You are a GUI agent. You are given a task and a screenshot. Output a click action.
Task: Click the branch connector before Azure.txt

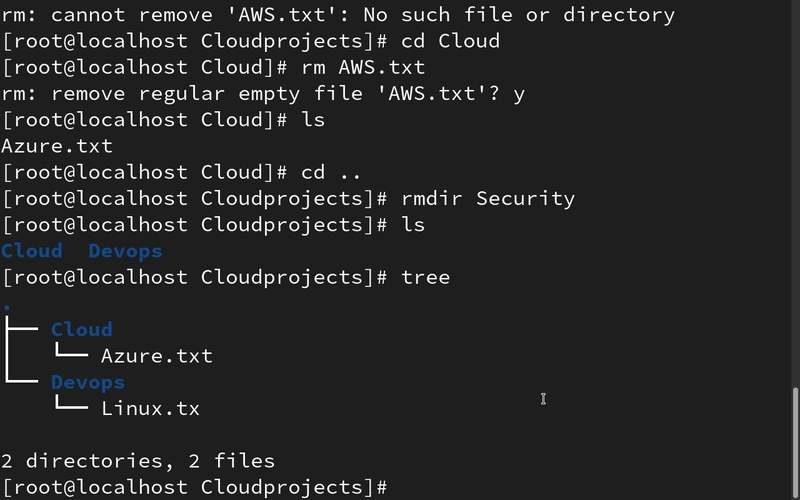pos(71,351)
